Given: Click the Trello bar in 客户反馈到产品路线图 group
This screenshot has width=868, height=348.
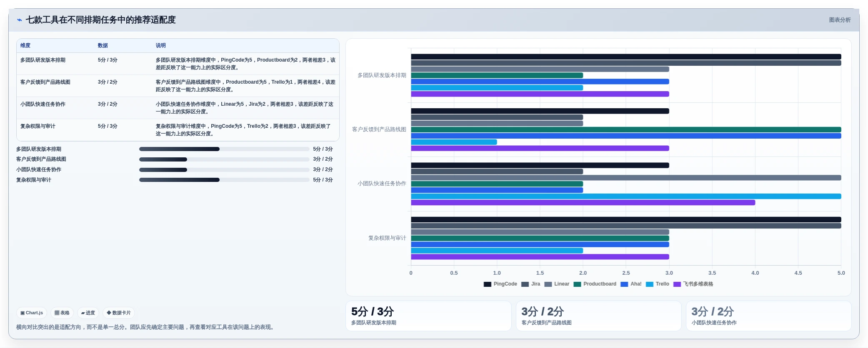Looking at the screenshot, I should pos(454,142).
